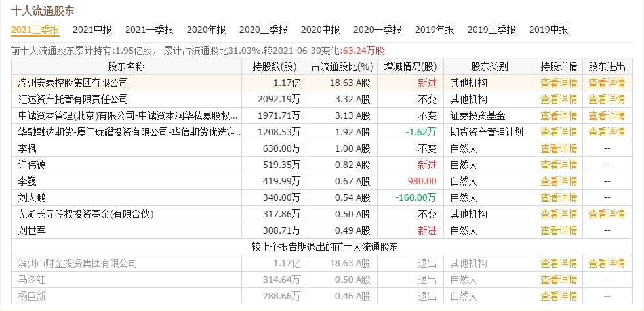View 持股详情 for 芜湖长元股权投资基金
The height and width of the screenshot is (311, 644).
pyautogui.click(x=559, y=214)
